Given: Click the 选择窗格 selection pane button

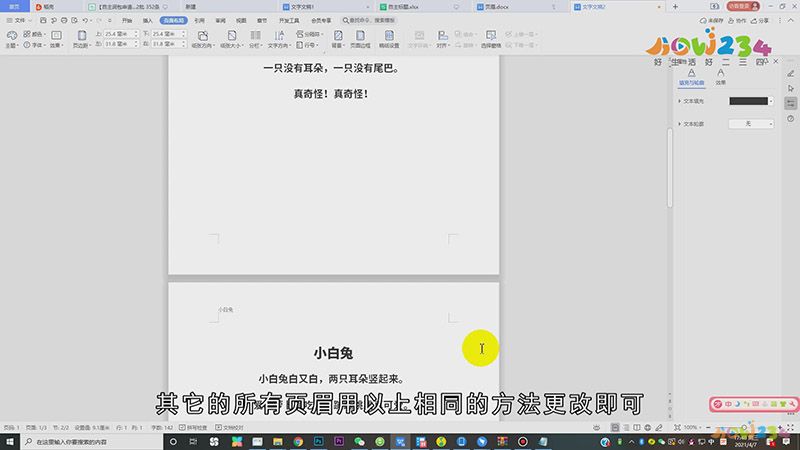Looking at the screenshot, I should pyautogui.click(x=491, y=39).
